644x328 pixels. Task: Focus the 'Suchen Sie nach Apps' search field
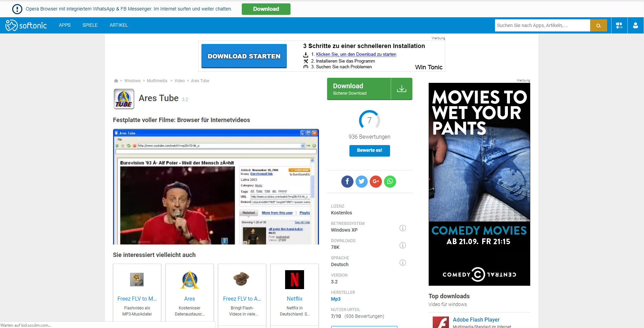542,25
